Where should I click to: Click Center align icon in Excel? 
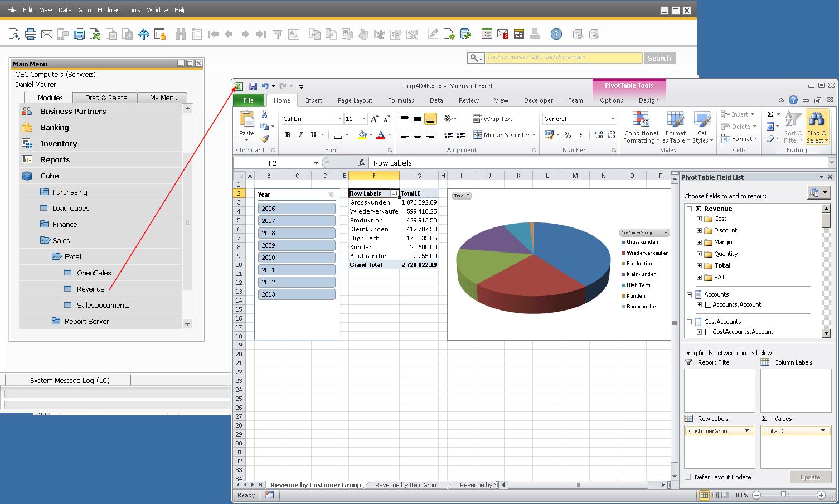pos(417,135)
